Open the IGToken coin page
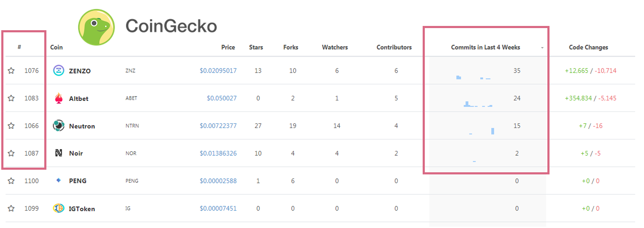Screen dimensions: 644x228 pyautogui.click(x=82, y=209)
